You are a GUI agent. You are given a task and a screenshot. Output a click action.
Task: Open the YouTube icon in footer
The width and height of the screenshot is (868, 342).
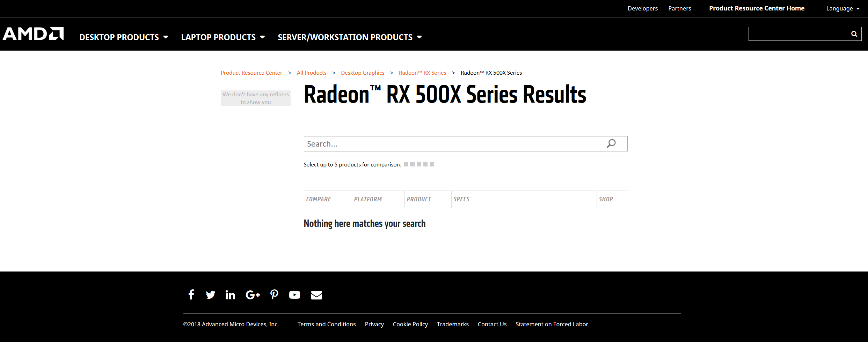tap(294, 295)
